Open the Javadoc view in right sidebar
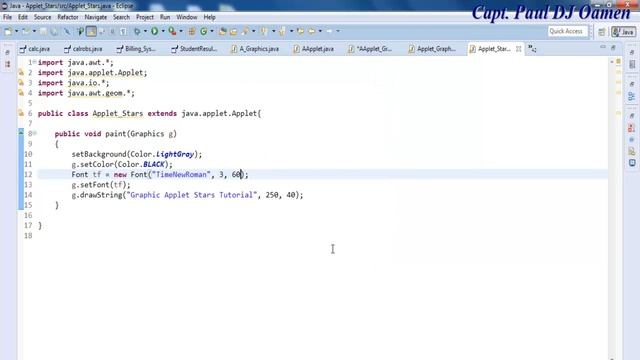This screenshot has width=640, height=360. pos(632,140)
